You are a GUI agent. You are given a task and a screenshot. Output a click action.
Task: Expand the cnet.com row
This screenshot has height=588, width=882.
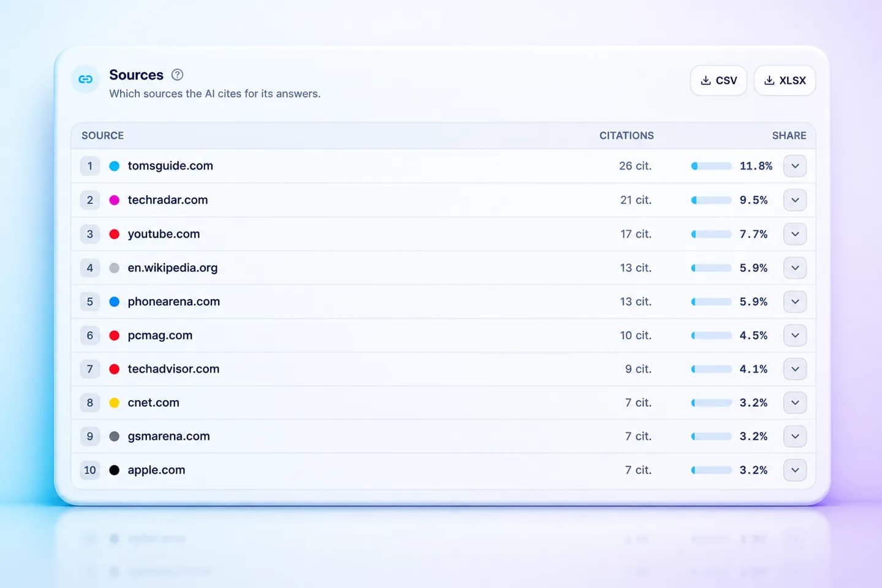coord(795,402)
